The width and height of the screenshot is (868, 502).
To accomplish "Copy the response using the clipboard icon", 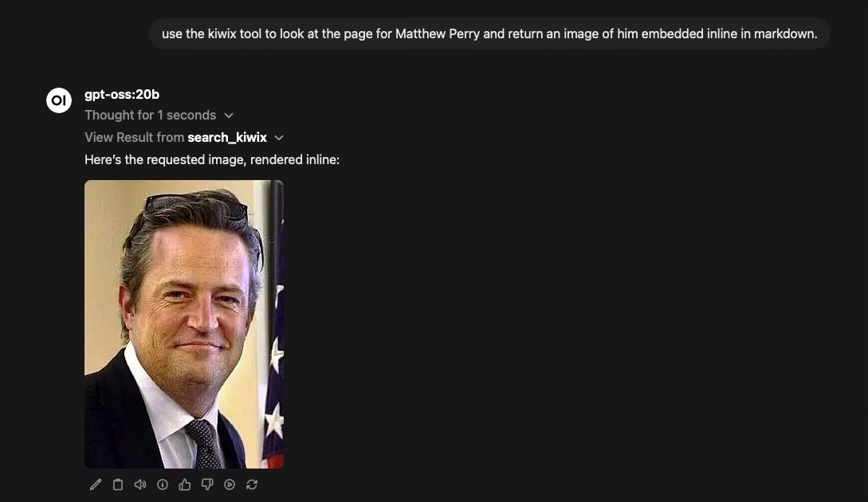I will coord(118,484).
